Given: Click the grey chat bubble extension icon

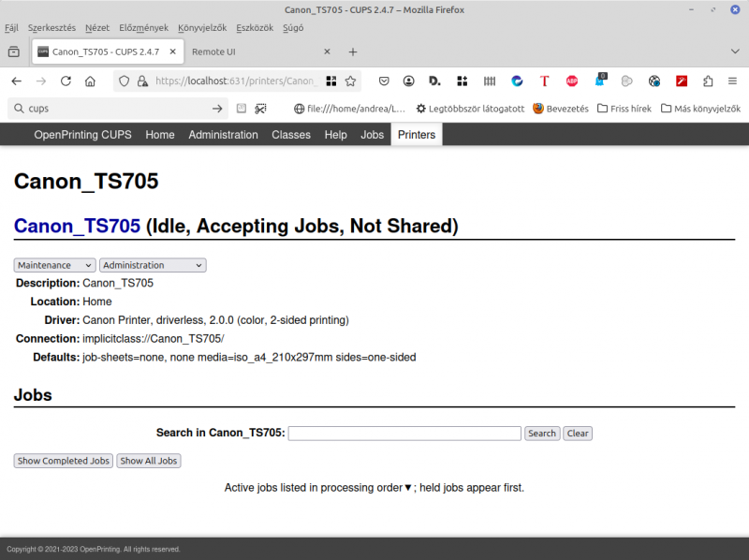Looking at the screenshot, I should (626, 81).
